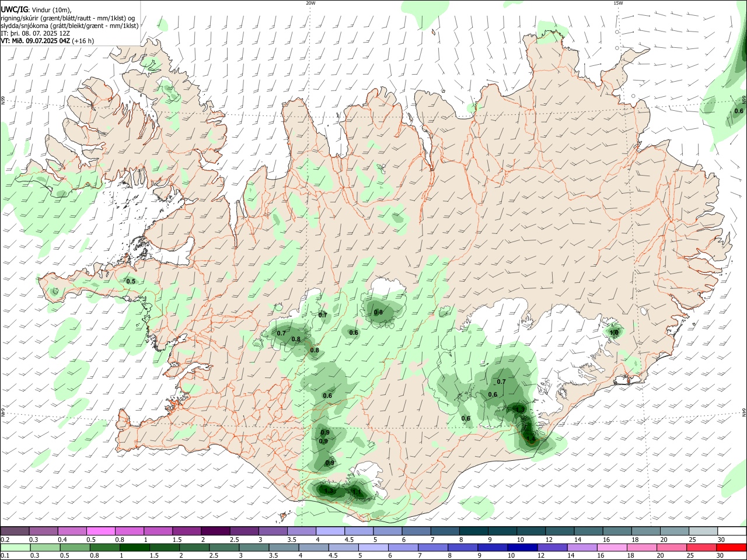
Task: Select the 0.3 green swatch in lower legend row
Action: point(45,548)
